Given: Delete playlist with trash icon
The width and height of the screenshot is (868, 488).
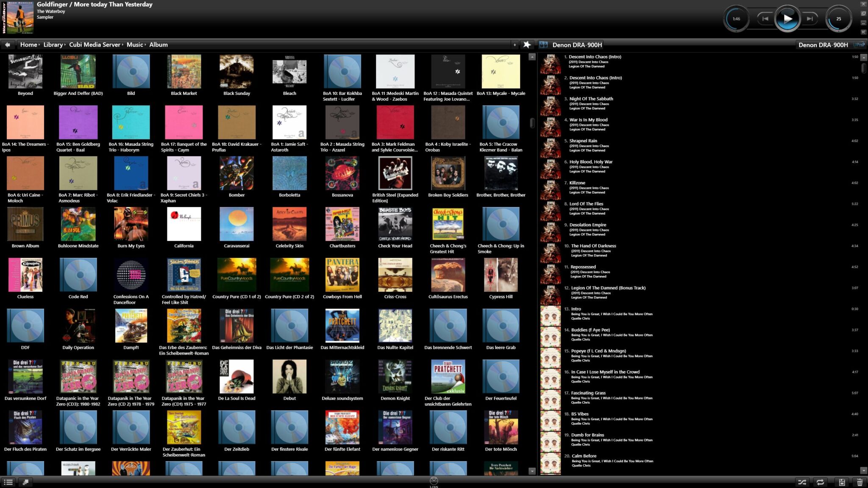Looking at the screenshot, I should (x=860, y=482).
